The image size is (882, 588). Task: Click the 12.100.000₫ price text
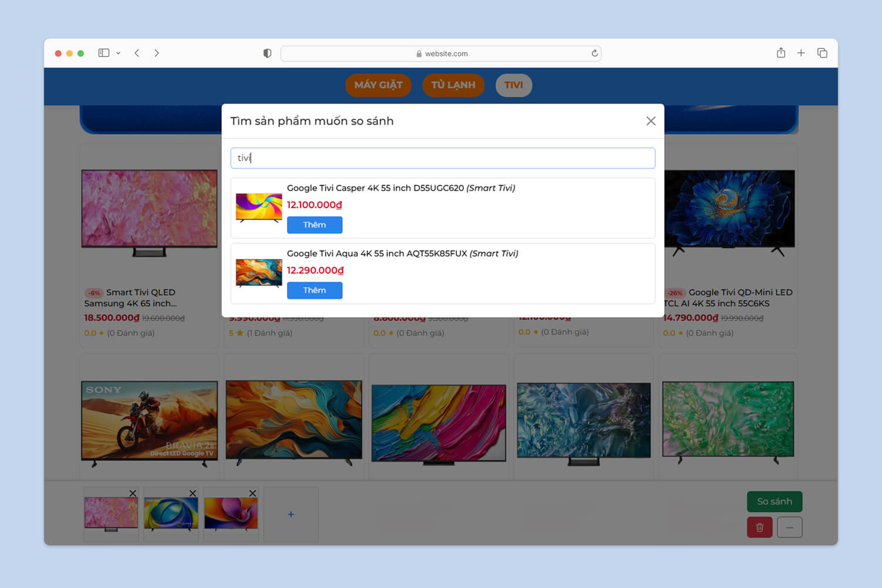(315, 205)
